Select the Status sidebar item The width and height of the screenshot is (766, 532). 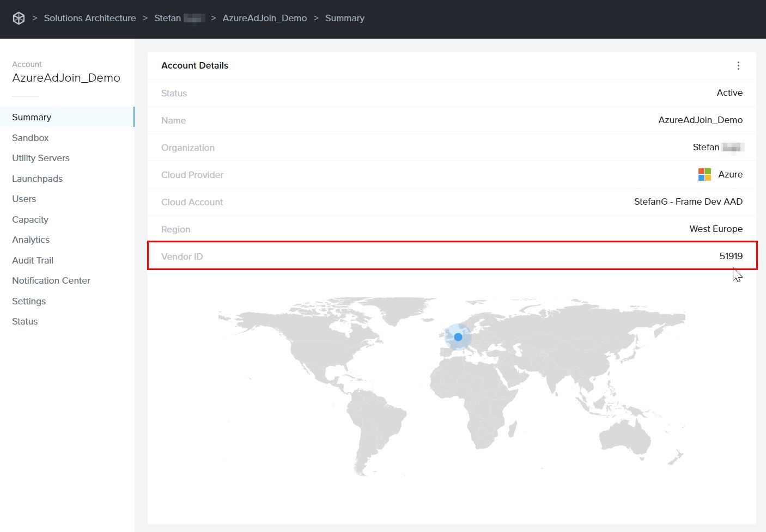[x=25, y=322]
